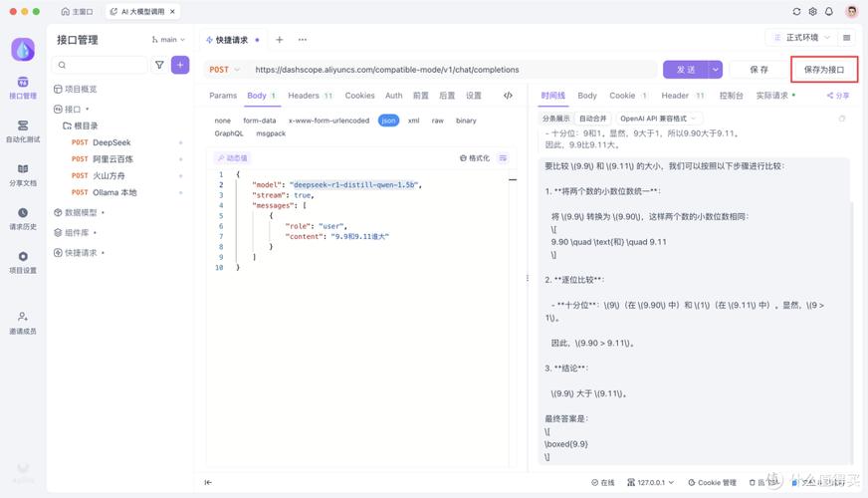868x498 pixels.
Task: Add a new tab with plus icon
Action: click(x=280, y=39)
